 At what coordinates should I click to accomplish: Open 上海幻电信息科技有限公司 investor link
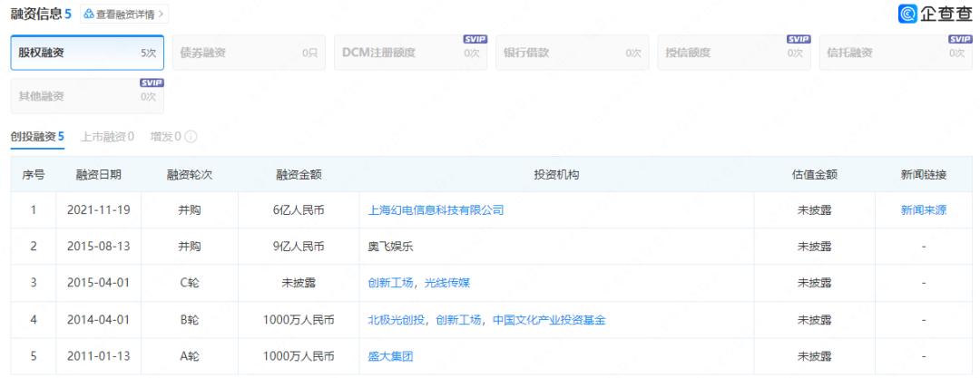(x=436, y=209)
